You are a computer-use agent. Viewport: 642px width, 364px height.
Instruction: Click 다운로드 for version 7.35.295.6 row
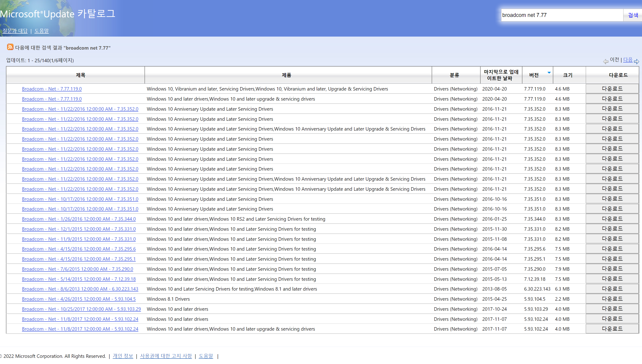pos(612,249)
